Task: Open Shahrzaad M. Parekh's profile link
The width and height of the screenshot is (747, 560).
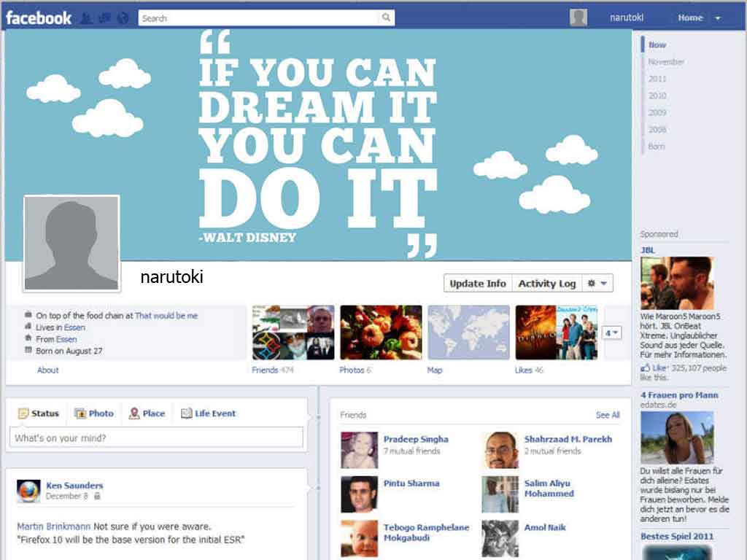Action: click(568, 439)
